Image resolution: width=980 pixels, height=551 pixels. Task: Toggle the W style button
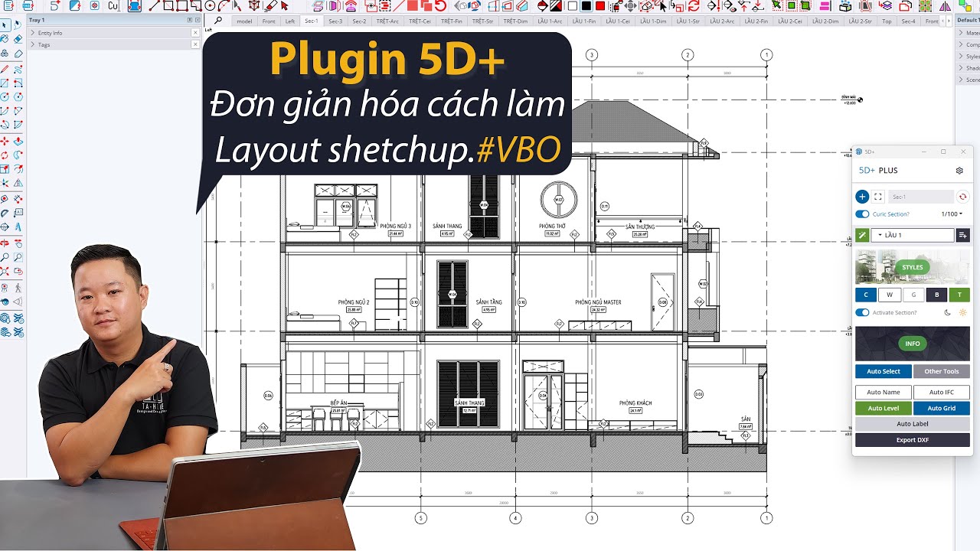(x=889, y=295)
